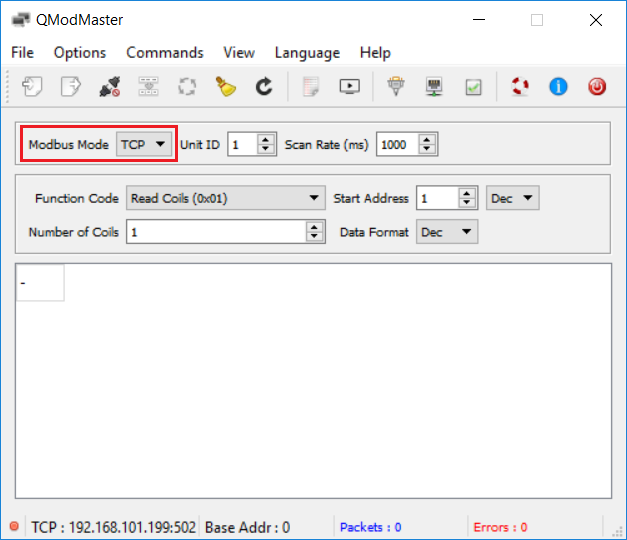Screen dimensions: 627x540
Task: Open Modbus RTU serial settings icon
Action: point(396,86)
